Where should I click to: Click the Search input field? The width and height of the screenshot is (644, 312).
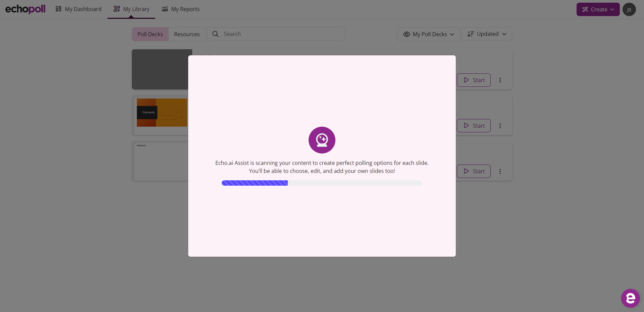pos(276,34)
